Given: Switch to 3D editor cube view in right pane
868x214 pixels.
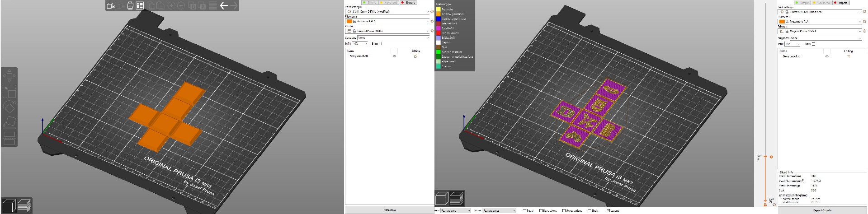Looking at the screenshot, I should tap(442, 199).
